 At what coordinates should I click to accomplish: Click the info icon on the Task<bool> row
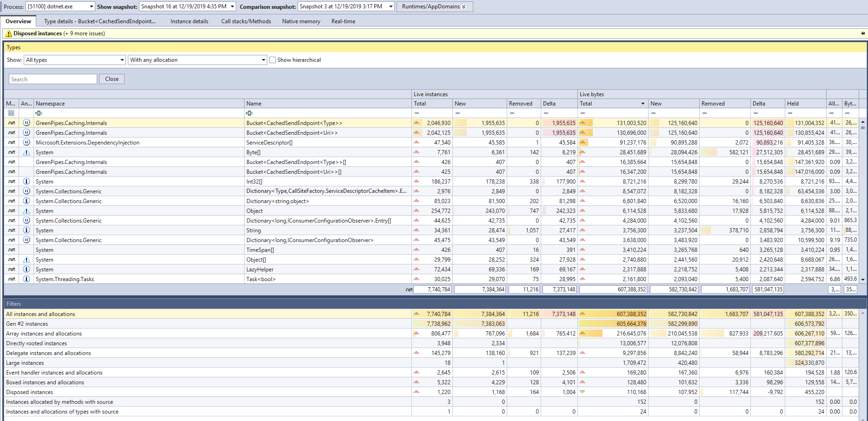[27, 279]
